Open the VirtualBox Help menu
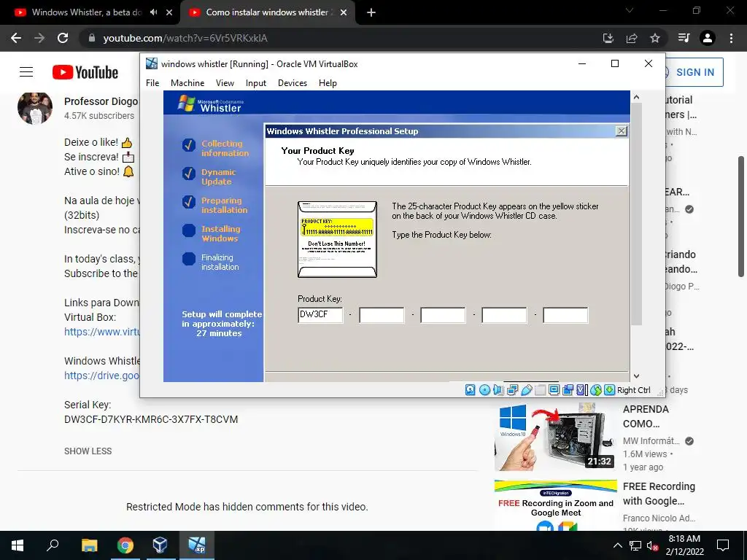This screenshot has height=560, width=747. (328, 83)
